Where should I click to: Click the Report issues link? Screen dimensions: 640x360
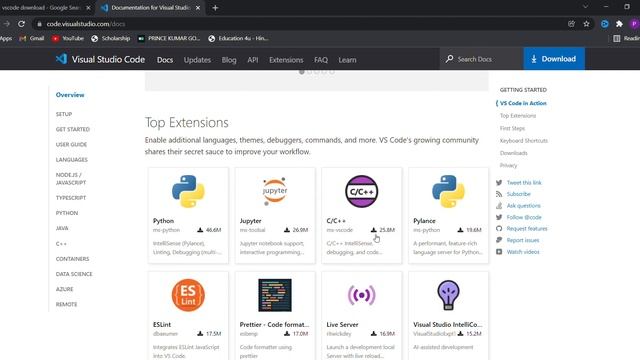pyautogui.click(x=523, y=240)
